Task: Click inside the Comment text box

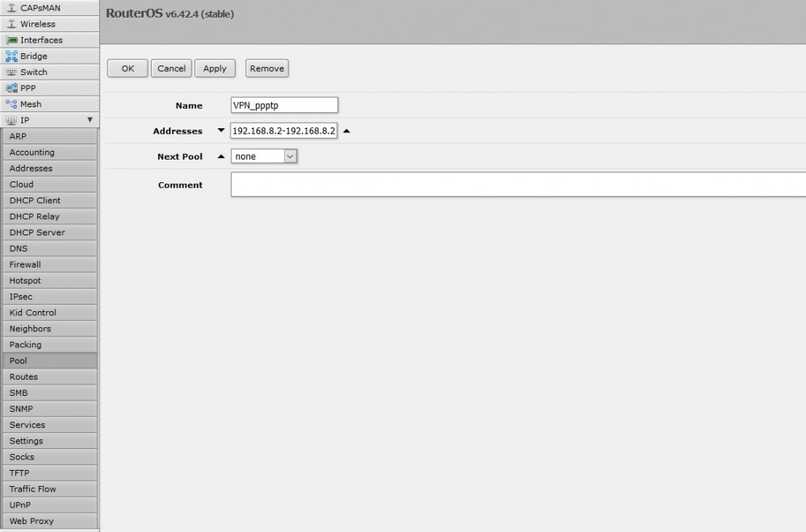Action: (517, 185)
